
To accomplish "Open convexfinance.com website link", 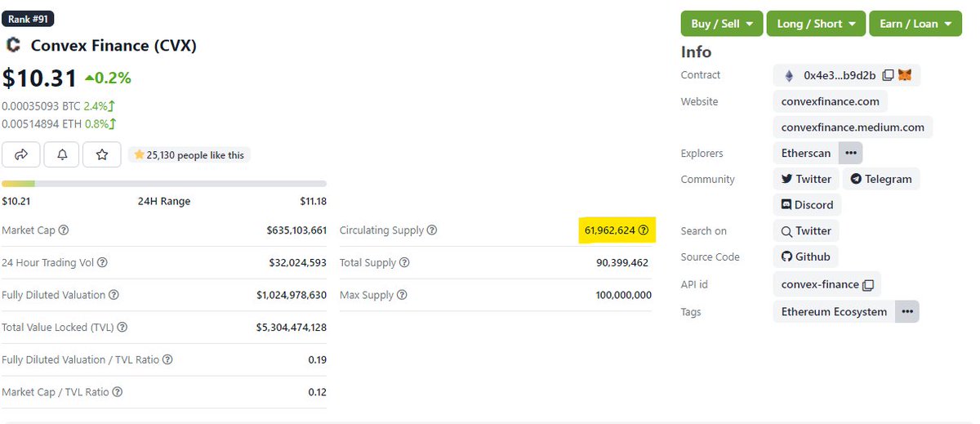I will [830, 101].
